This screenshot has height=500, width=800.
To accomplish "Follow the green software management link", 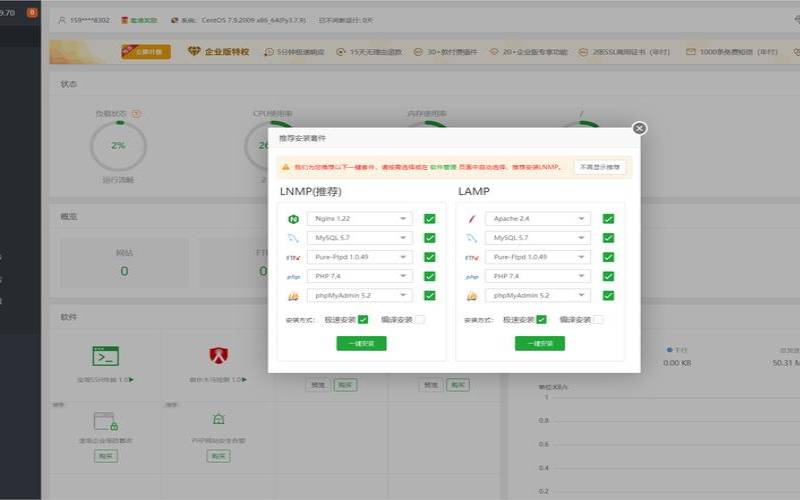I will 443,167.
